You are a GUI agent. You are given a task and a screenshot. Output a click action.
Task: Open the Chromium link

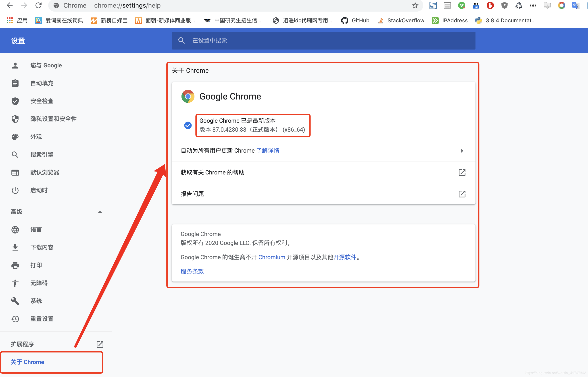point(271,257)
